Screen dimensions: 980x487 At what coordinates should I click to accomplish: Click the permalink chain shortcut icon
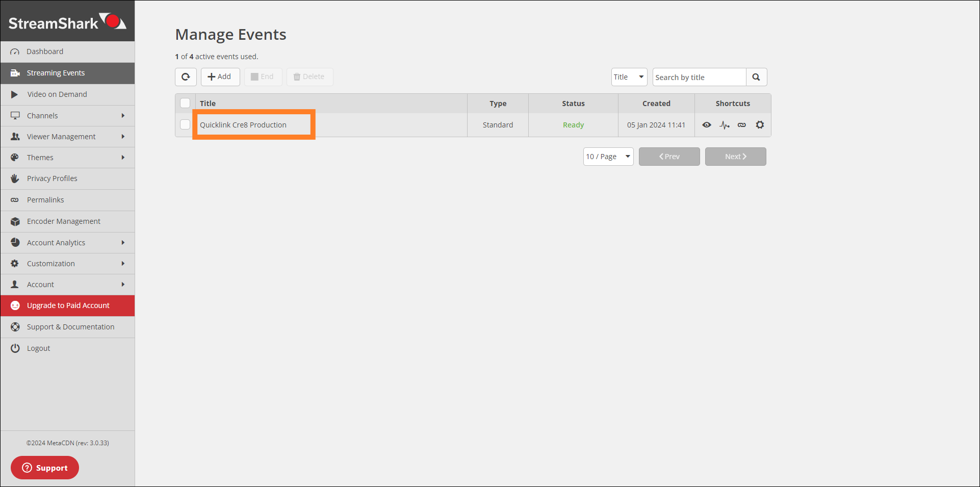(742, 125)
